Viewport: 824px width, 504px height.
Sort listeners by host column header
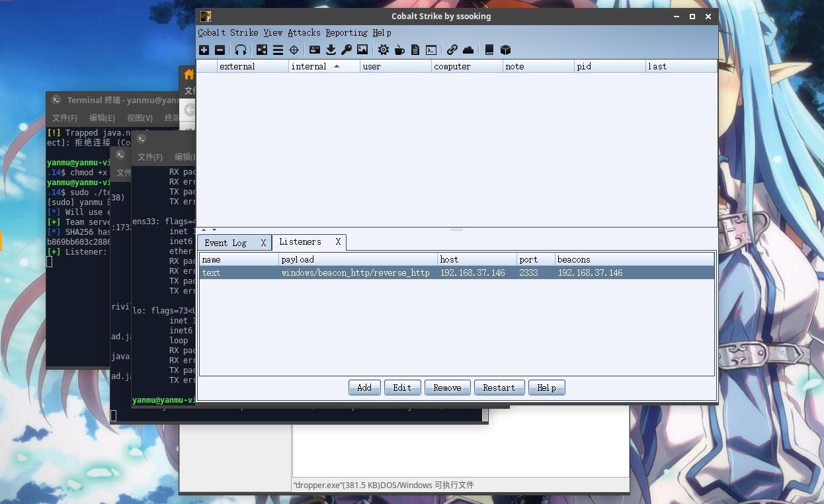(x=477, y=259)
